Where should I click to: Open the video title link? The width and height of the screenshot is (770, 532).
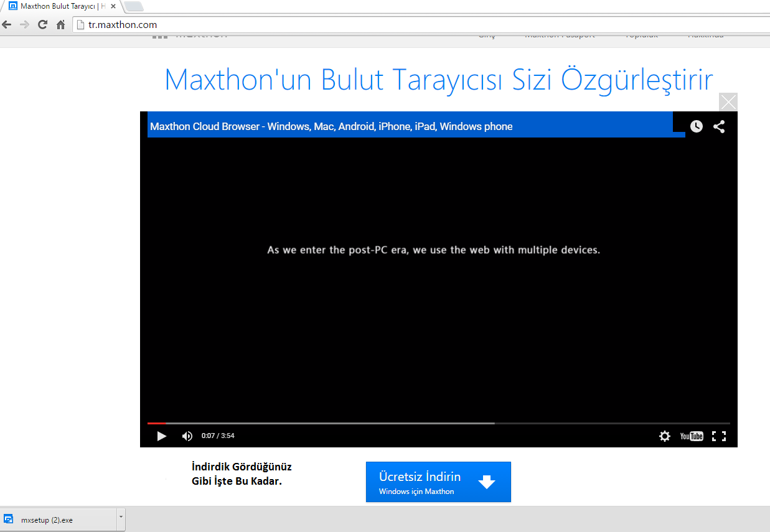tap(331, 126)
